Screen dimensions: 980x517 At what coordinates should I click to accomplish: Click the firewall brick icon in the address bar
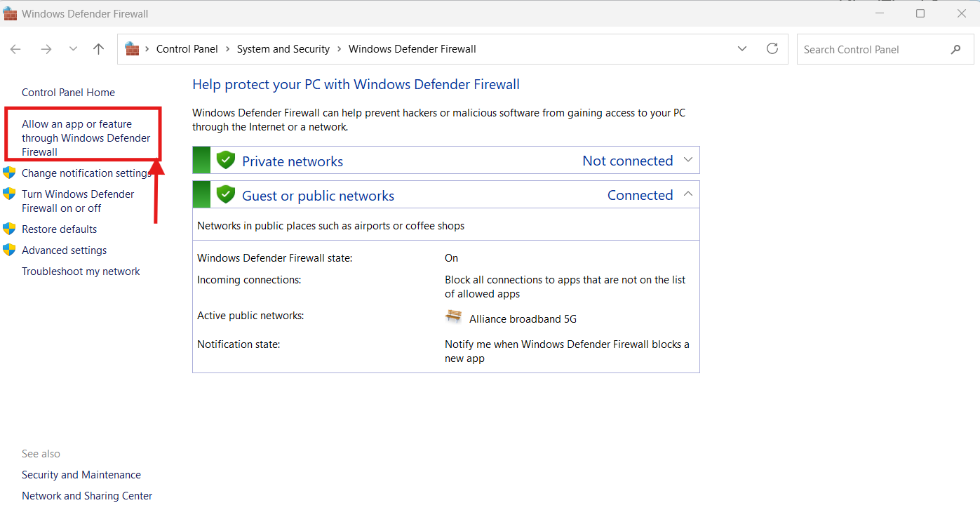pos(131,49)
